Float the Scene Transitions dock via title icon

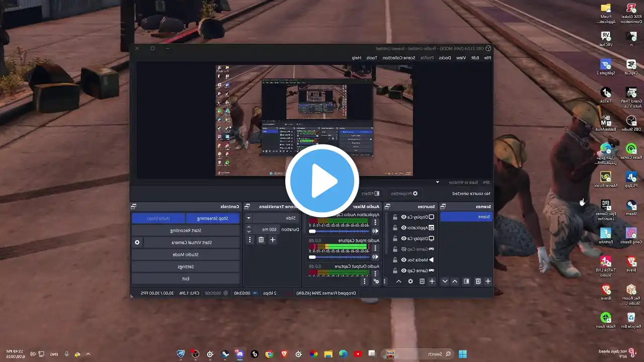point(247,206)
